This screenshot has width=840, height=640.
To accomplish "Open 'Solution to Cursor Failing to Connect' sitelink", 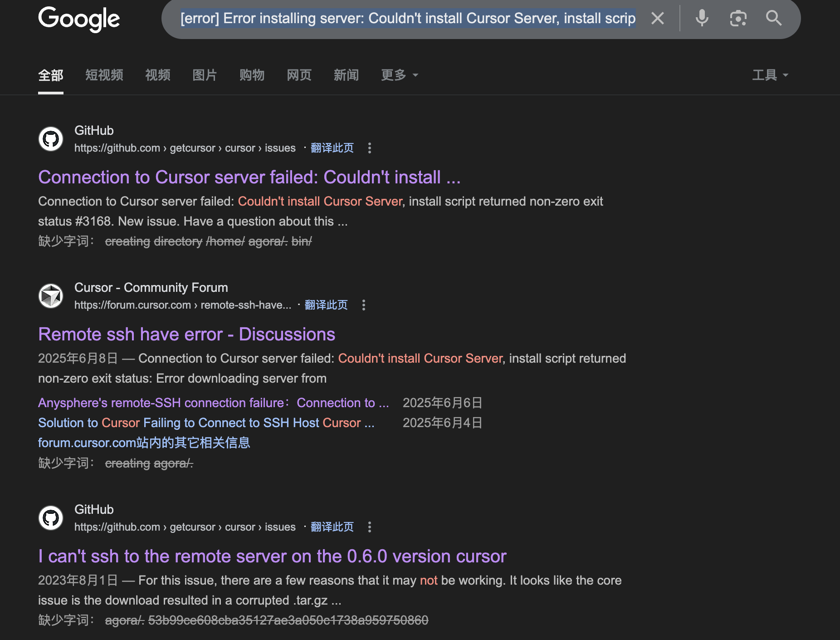I will [206, 423].
